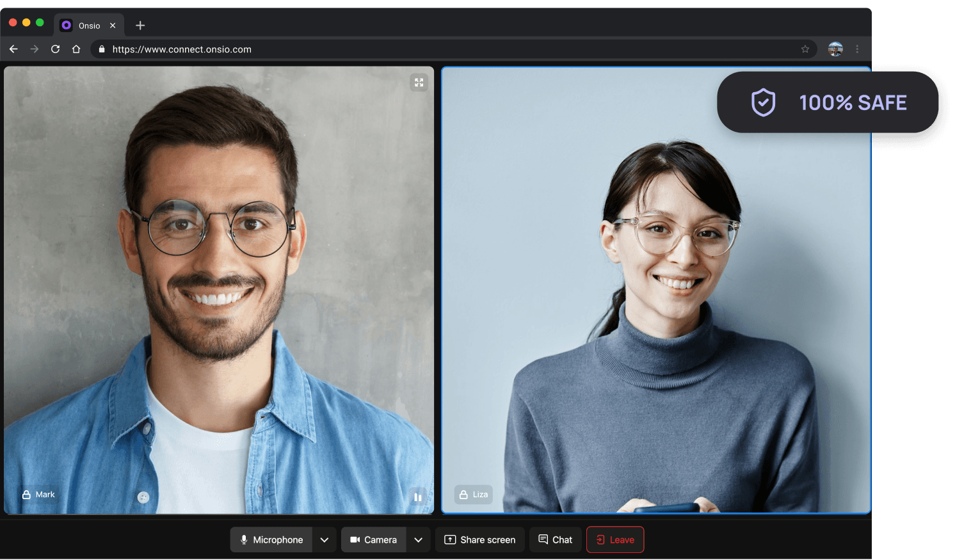955x560 pixels.
Task: Start sharing your screen
Action: point(480,540)
